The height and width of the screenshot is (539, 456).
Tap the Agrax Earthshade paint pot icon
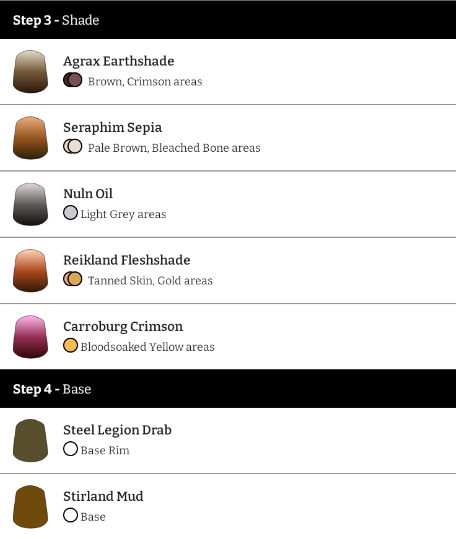click(30, 72)
